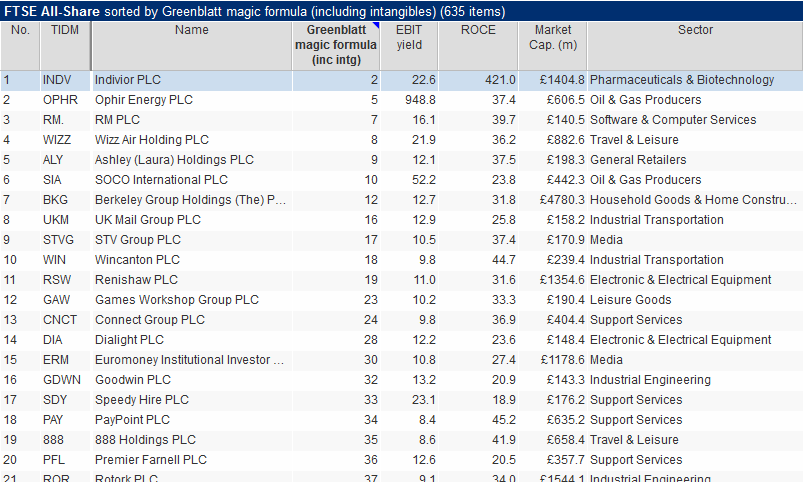Click the Household Goods & Home Constru… cell
Screen dimensions: 803x482
click(693, 200)
